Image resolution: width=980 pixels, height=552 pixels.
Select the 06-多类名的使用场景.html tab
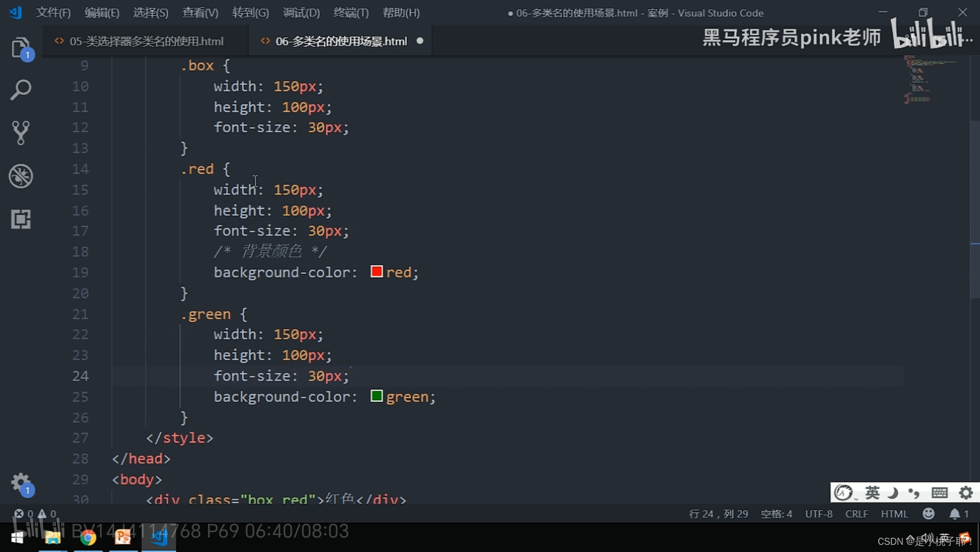340,41
